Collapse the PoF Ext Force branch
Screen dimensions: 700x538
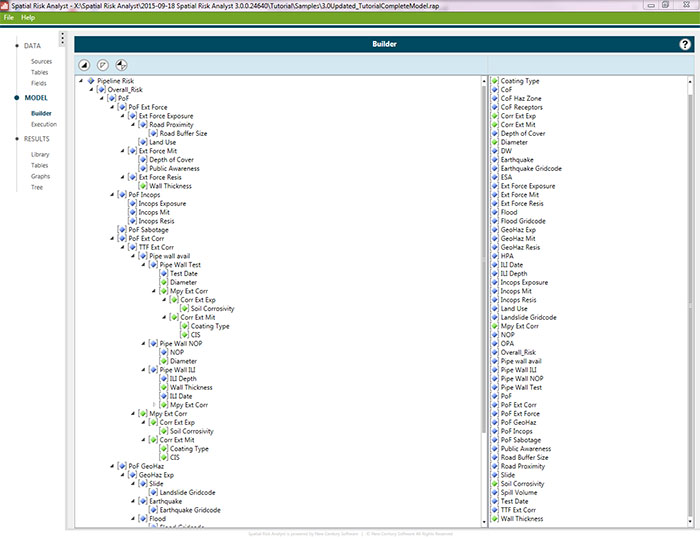112,107
